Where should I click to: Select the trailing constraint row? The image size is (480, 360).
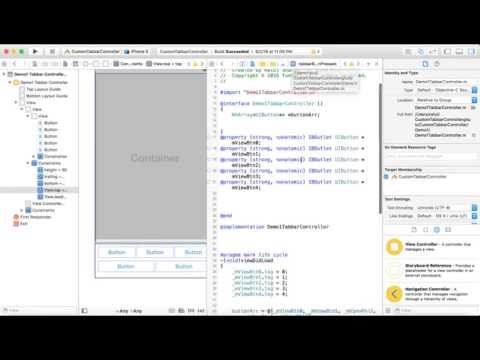[51, 176]
